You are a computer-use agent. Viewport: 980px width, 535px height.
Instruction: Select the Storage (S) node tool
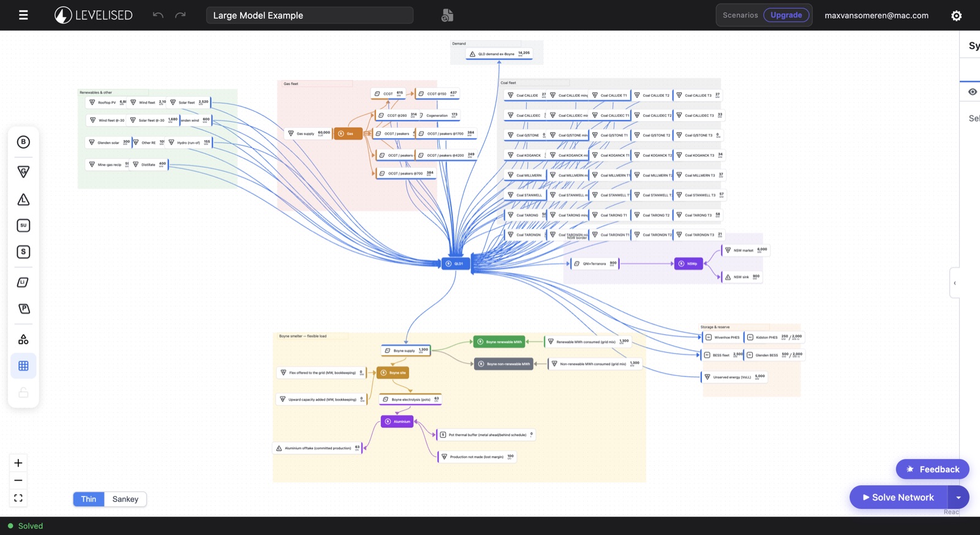pos(23,252)
